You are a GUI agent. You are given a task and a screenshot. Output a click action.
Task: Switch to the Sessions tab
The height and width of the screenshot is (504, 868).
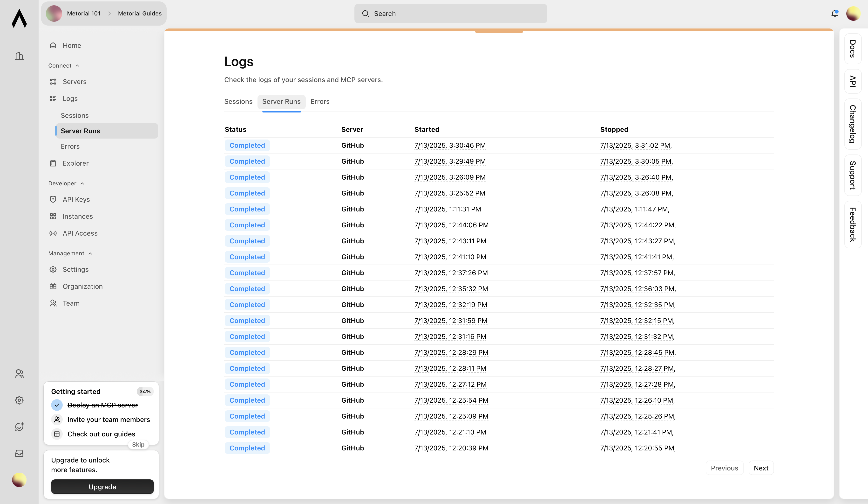pyautogui.click(x=238, y=101)
